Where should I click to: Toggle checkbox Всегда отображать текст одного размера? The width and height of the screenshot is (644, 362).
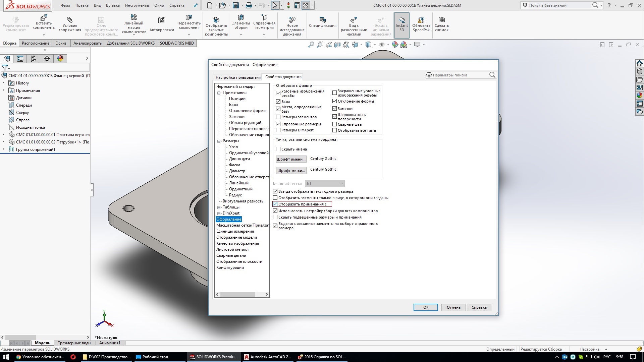pyautogui.click(x=275, y=191)
